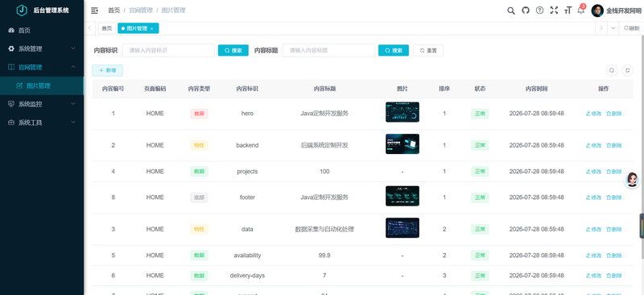The height and width of the screenshot is (295, 644).
Task: Click 修改 for the hero row
Action: point(593,114)
